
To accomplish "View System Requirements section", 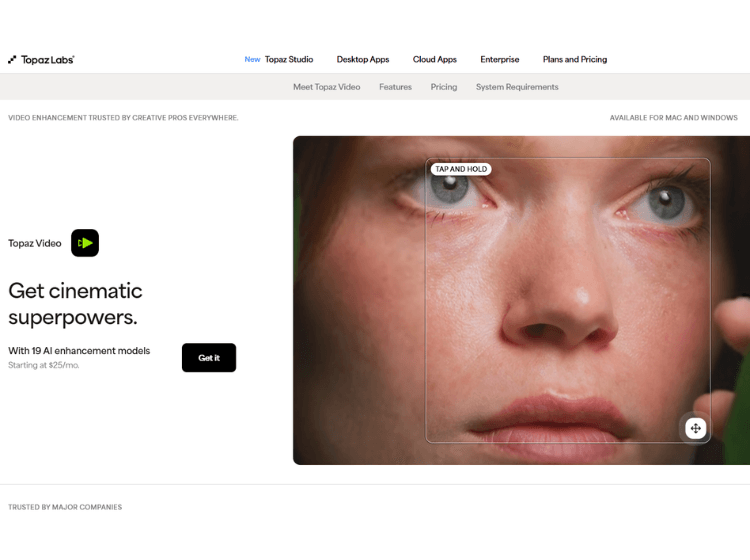I will [517, 87].
